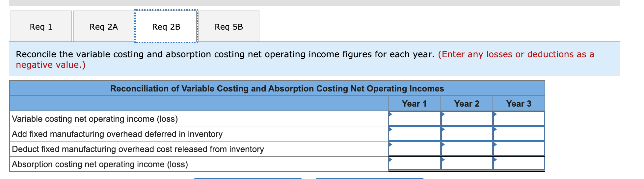Click 'Variable costing net operating income (loss)' label
644x179 pixels.
coord(95,119)
